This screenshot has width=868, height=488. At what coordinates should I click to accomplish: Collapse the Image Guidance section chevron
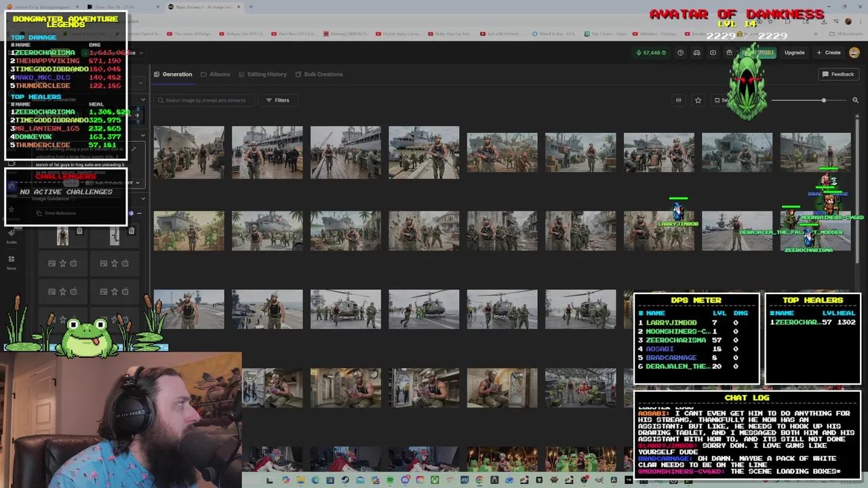142,199
